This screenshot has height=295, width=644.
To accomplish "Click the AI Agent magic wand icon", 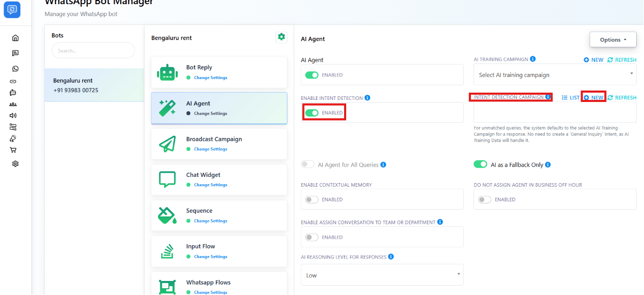I will 167,108.
